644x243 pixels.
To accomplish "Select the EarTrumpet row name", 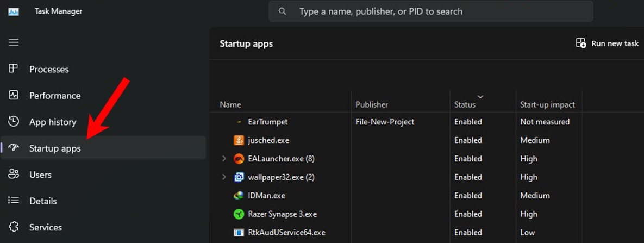I will 268,122.
